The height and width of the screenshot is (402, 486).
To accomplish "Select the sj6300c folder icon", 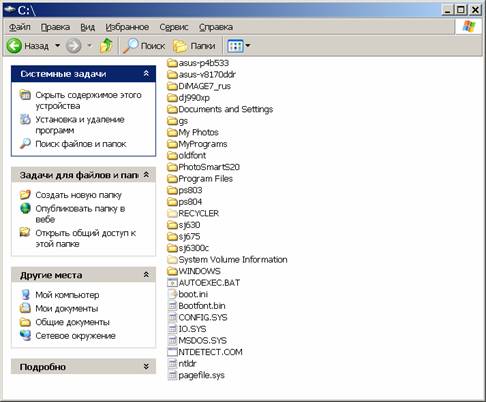I will click(172, 248).
